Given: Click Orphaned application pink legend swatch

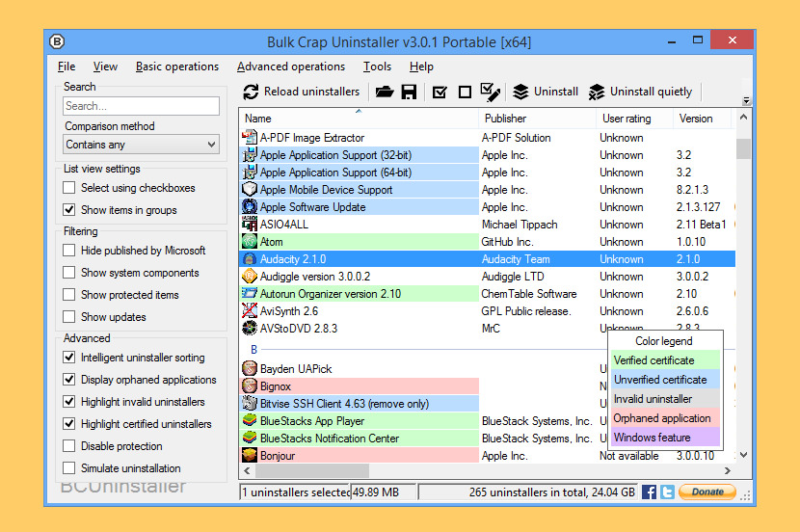Looking at the screenshot, I should coord(665,418).
